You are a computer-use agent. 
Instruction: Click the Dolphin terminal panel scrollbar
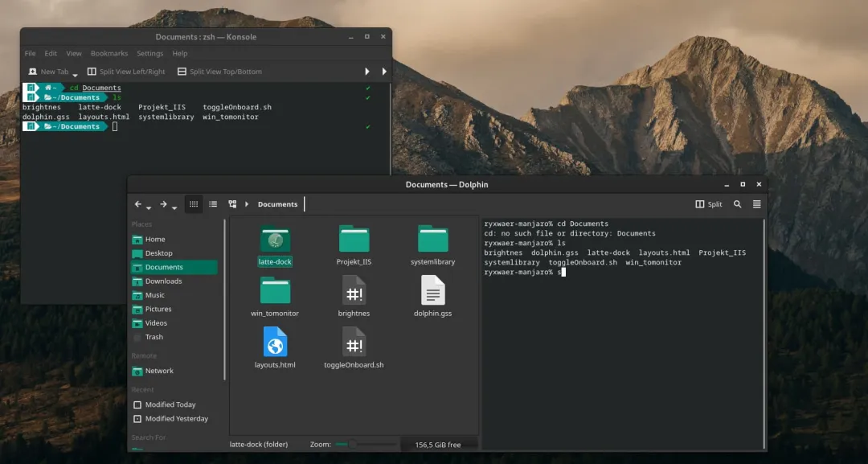764,334
